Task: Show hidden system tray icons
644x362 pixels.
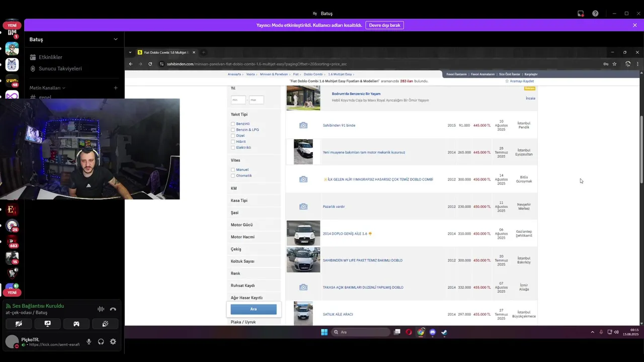Action: [x=592, y=332]
